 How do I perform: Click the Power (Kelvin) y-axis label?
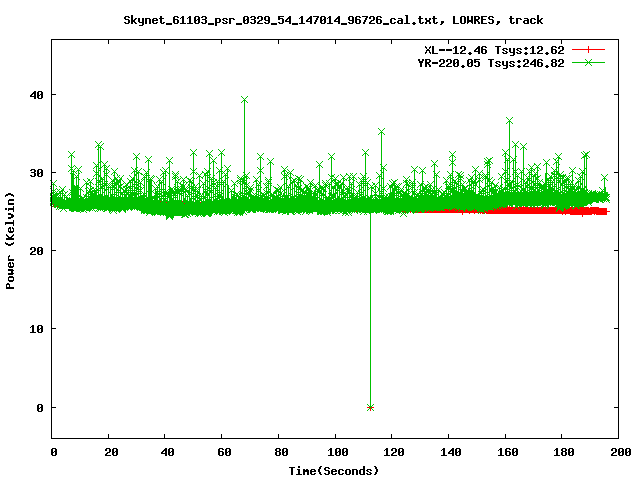click(11, 238)
